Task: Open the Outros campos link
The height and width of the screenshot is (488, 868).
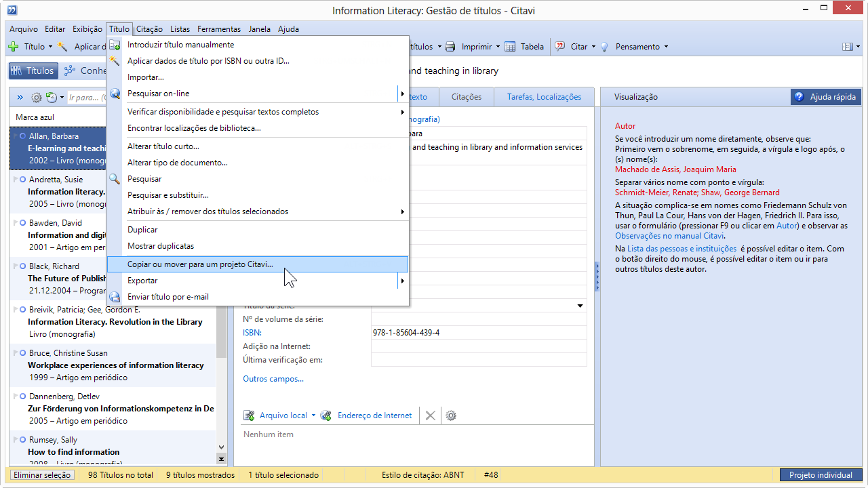Action: (273, 379)
